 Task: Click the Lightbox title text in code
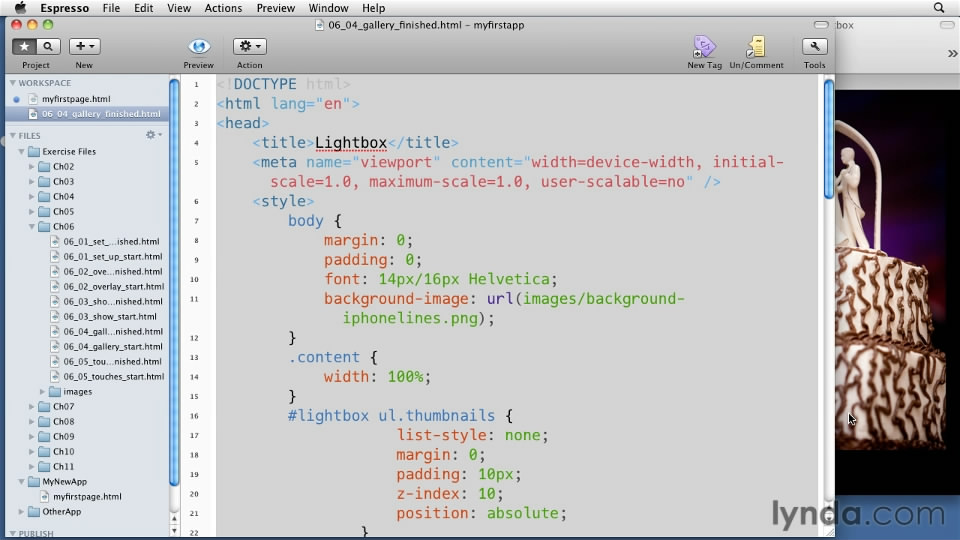tap(351, 143)
